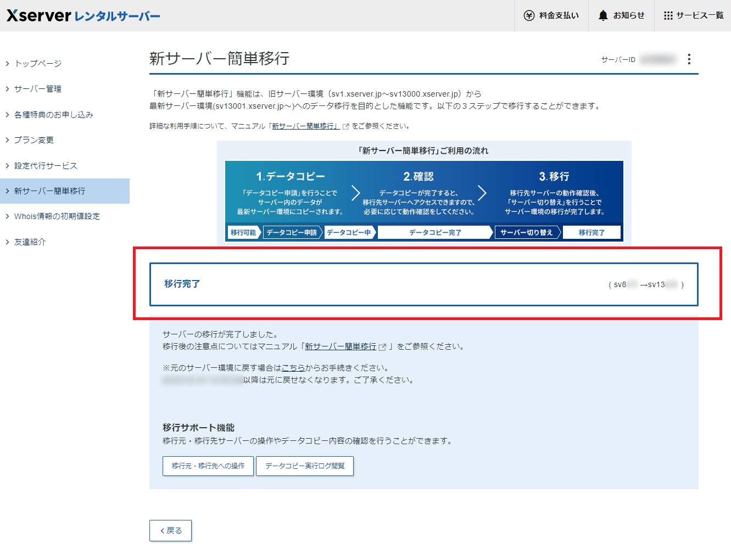Select 新サーバー簡単移行 in sidebar
The width and height of the screenshot is (731, 560).
pyautogui.click(x=65, y=191)
